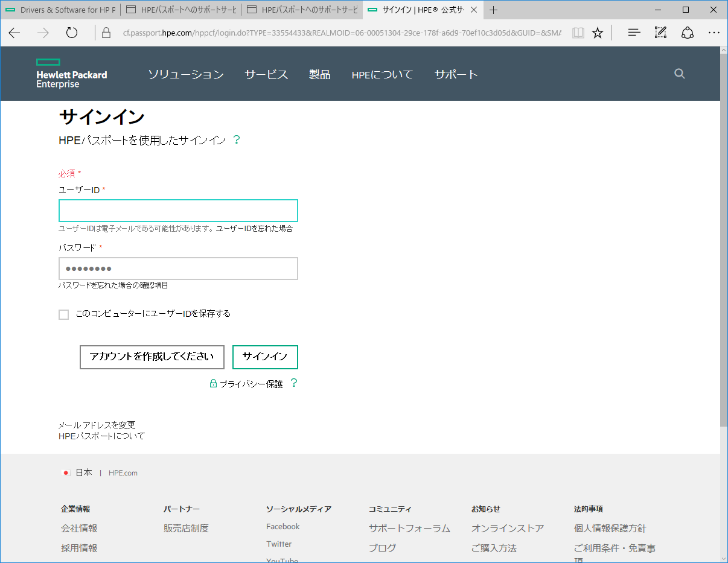Open the Edge Hub three-lines icon
This screenshot has height=563, width=728.
pyautogui.click(x=634, y=33)
